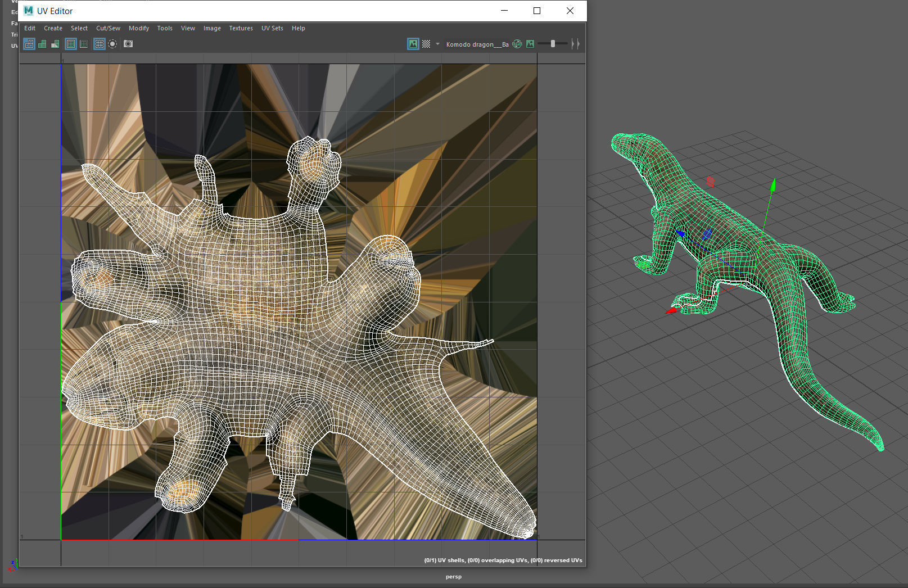Open the Help menu
The image size is (908, 588).
point(298,28)
